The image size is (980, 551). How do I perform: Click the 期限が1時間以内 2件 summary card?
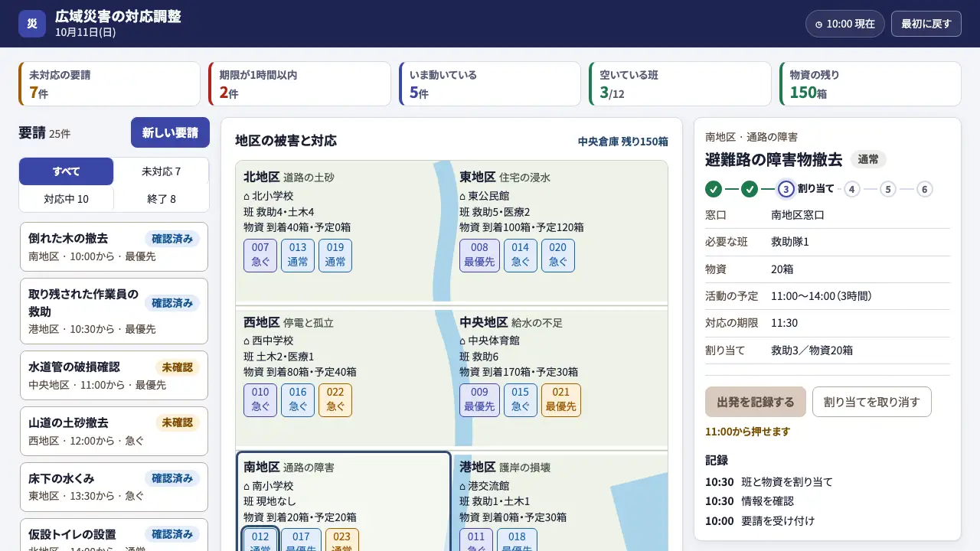coord(299,84)
